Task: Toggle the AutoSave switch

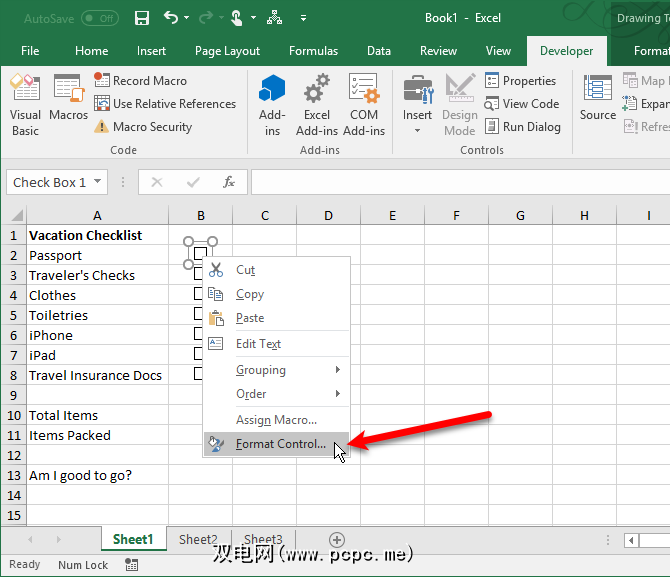Action: point(99,18)
